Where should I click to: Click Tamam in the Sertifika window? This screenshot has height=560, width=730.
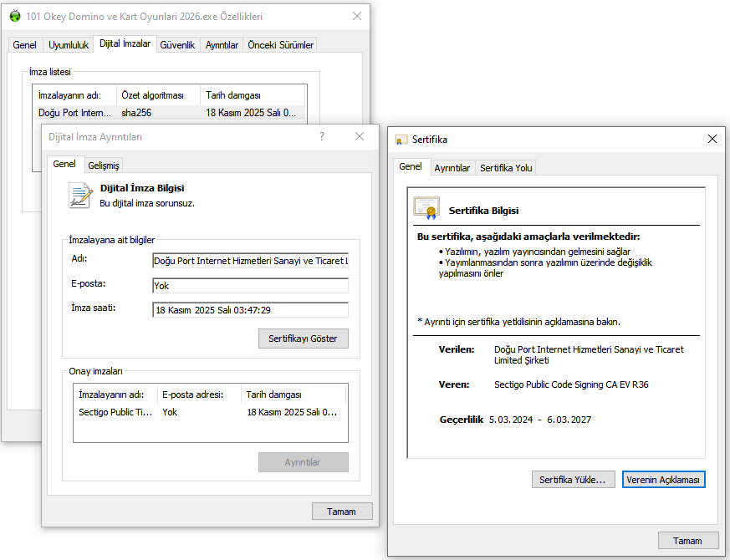tap(688, 540)
